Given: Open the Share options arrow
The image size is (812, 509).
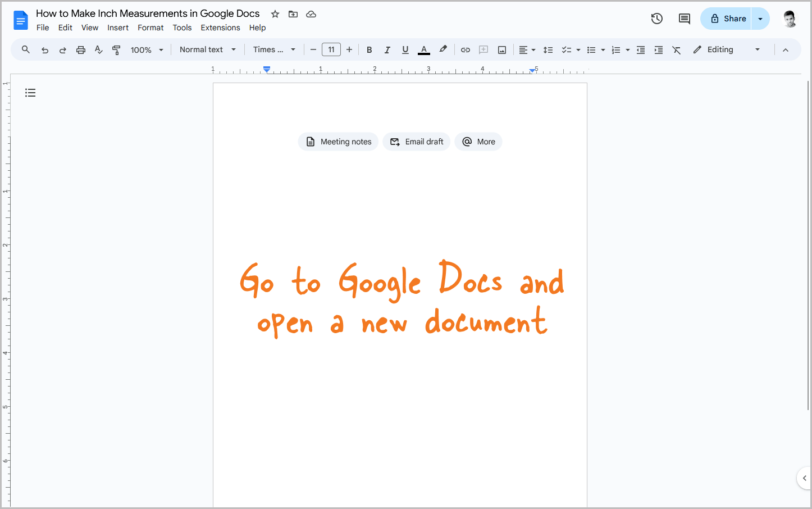Looking at the screenshot, I should coord(760,19).
